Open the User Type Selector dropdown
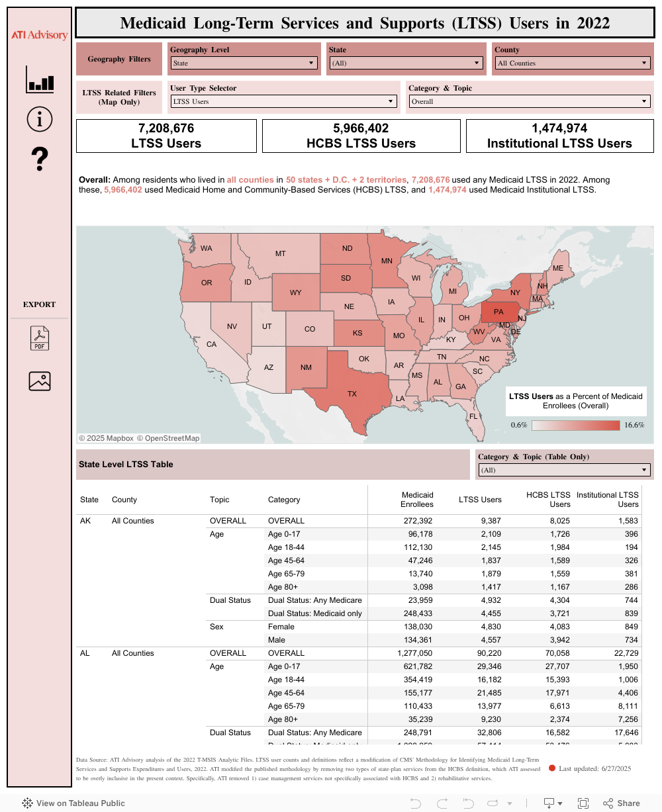The height and width of the screenshot is (812, 662). [x=283, y=101]
